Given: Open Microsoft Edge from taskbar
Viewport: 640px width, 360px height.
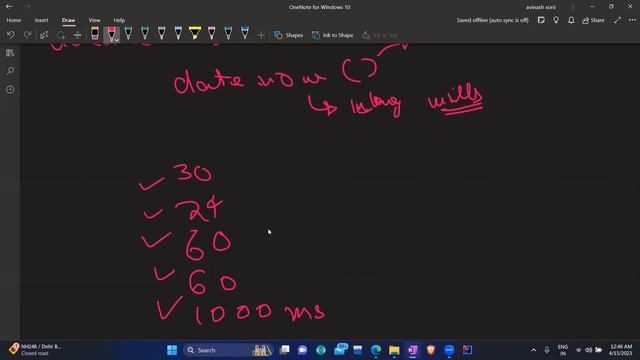Looking at the screenshot, I should pyautogui.click(x=376, y=350).
